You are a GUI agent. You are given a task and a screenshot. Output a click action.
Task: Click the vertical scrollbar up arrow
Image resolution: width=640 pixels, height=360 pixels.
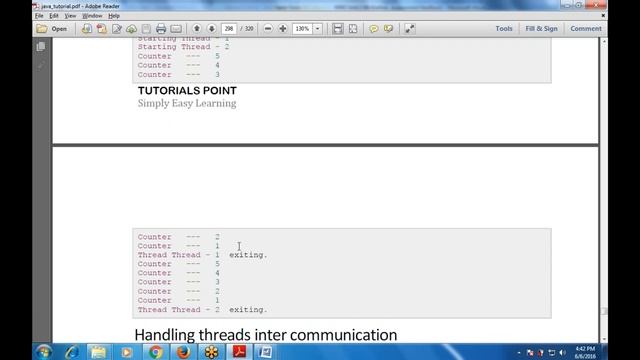click(x=604, y=41)
